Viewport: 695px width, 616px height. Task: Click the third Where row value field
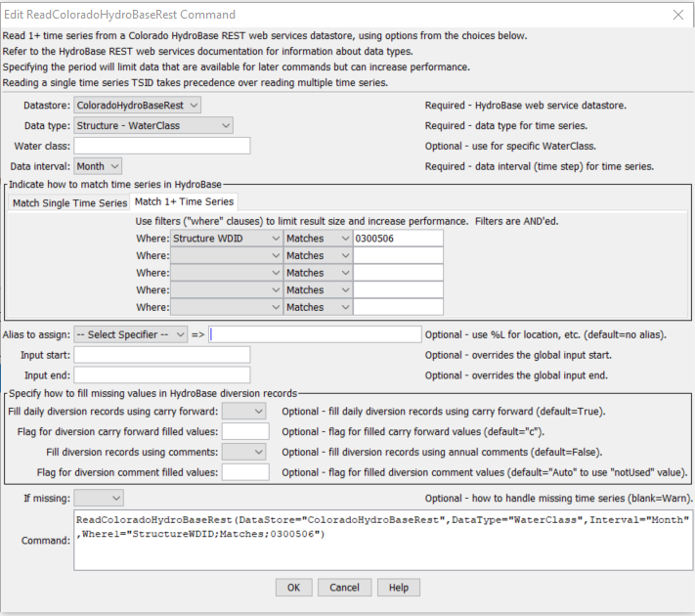pos(398,273)
